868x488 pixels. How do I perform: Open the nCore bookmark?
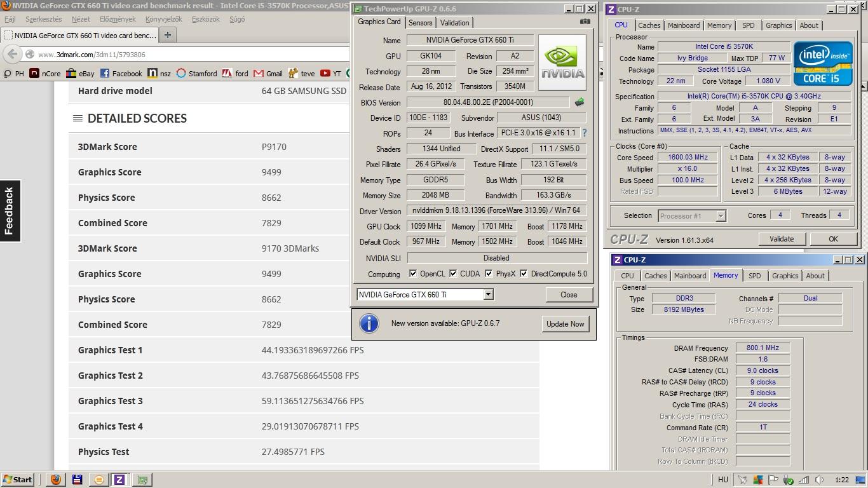(x=45, y=74)
